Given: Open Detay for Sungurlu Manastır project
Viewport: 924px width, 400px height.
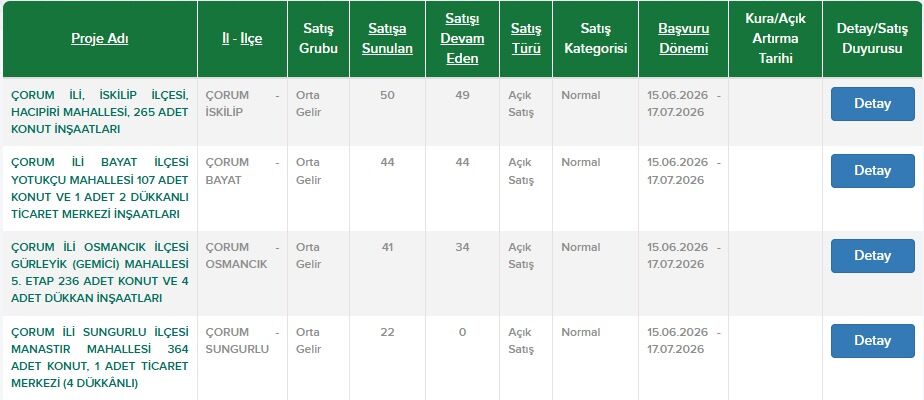Looking at the screenshot, I should click(x=873, y=341).
